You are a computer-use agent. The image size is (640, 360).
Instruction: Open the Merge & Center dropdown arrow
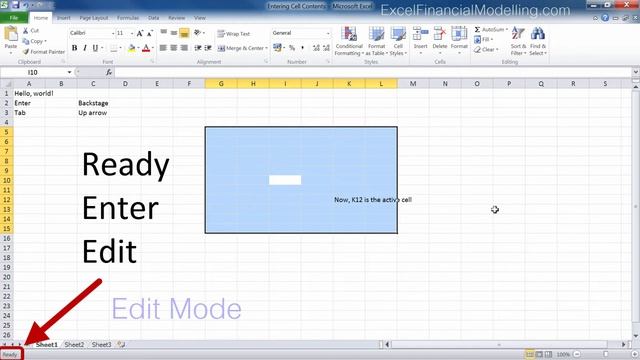tap(267, 48)
